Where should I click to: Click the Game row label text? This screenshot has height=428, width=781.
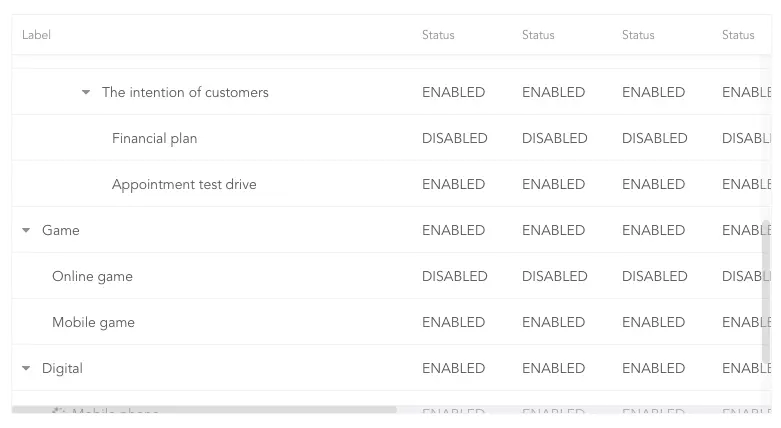point(60,230)
